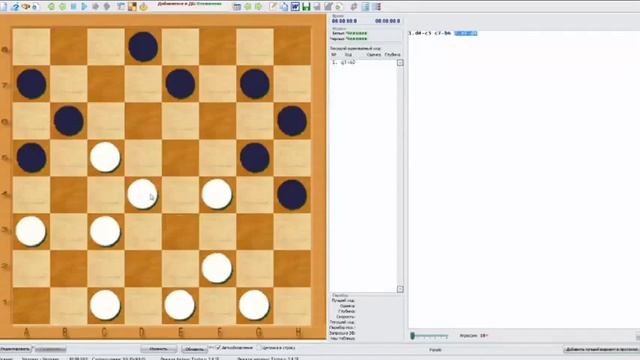Viewport: 640px width, 360px height.
Task: Click the copy pages icon
Action: click(284, 7)
